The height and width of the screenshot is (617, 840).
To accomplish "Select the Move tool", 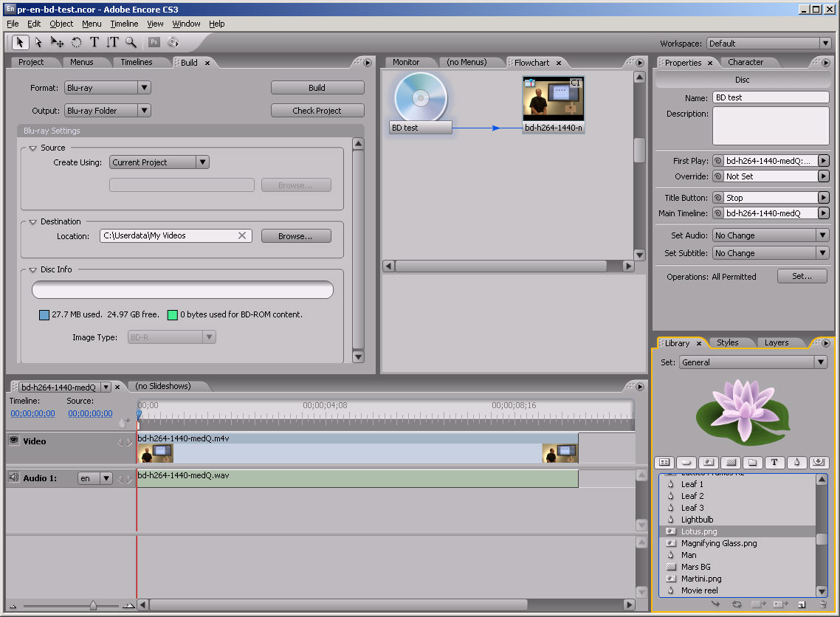I will tap(57, 42).
